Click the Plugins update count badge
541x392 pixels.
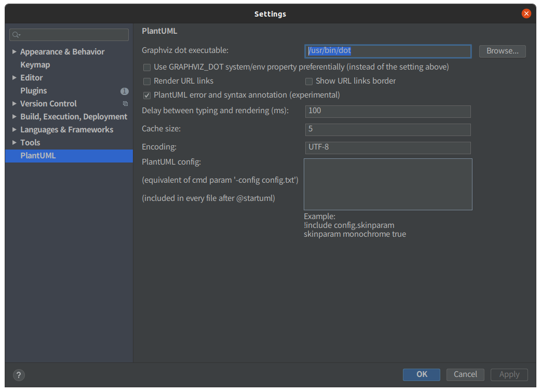(x=124, y=91)
